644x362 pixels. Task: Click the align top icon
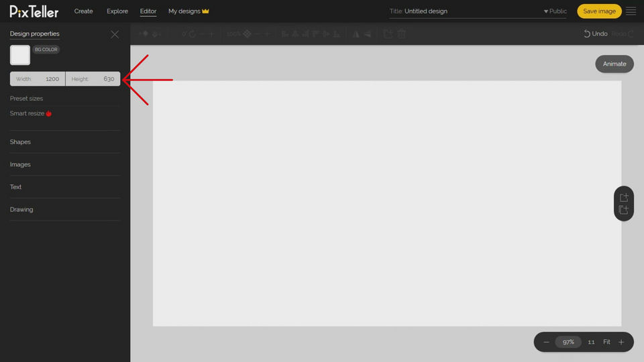click(315, 34)
